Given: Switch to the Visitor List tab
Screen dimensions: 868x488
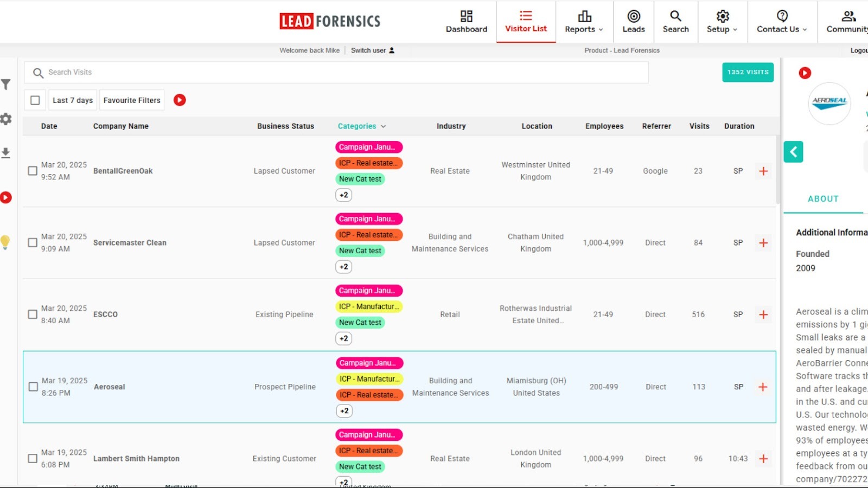Looking at the screenshot, I should tap(526, 22).
